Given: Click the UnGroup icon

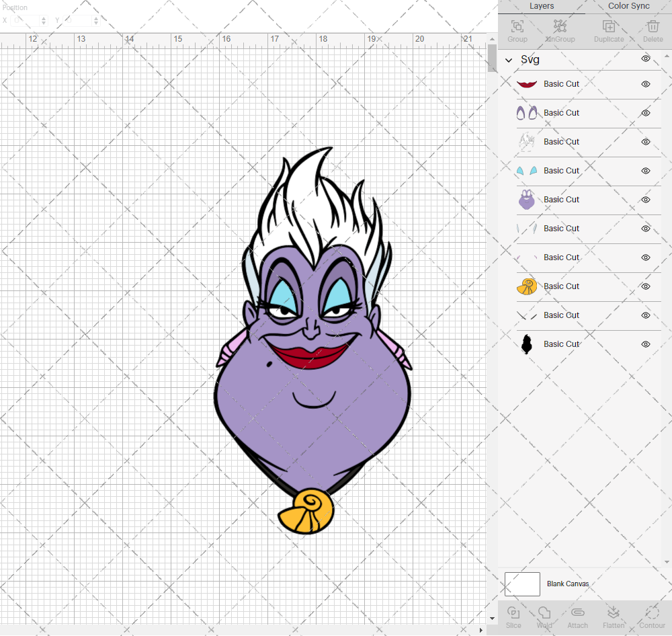Looking at the screenshot, I should point(560,26).
